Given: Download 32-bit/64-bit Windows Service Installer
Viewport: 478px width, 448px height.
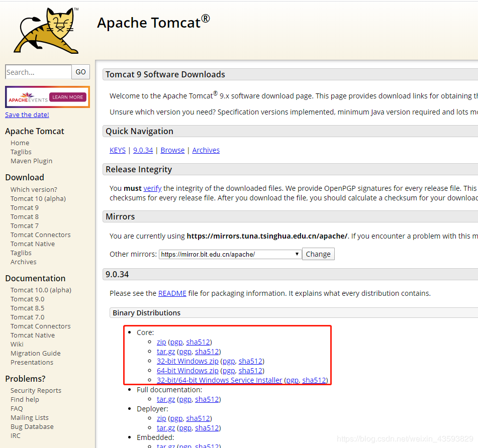Looking at the screenshot, I should pos(220,380).
